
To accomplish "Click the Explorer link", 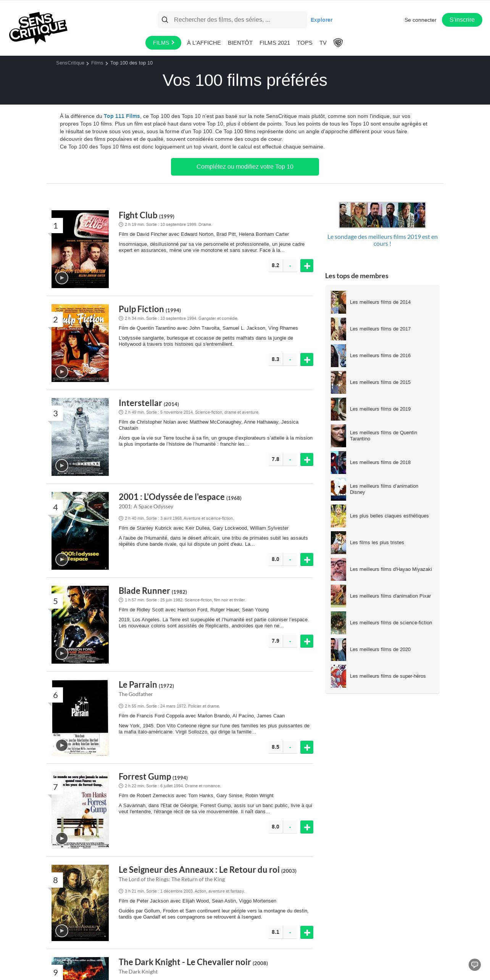I will click(x=321, y=20).
